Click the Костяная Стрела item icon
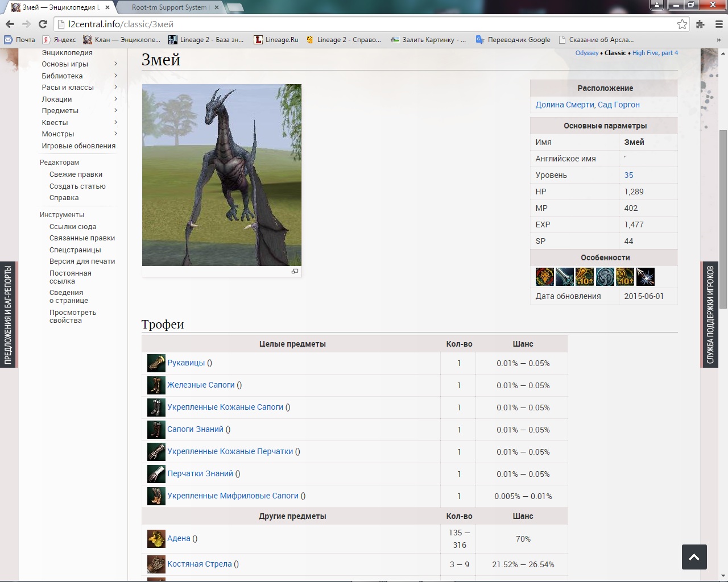This screenshot has width=728, height=582. click(156, 564)
